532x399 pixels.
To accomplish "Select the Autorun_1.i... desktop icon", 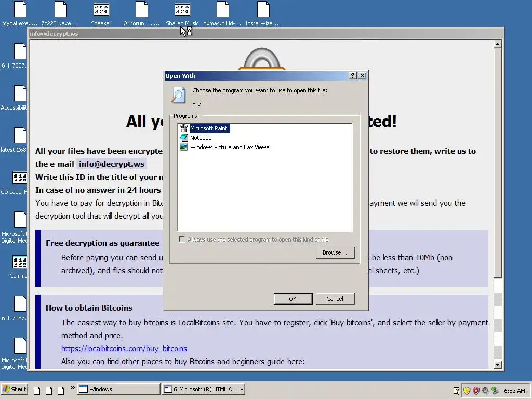I will point(141,14).
